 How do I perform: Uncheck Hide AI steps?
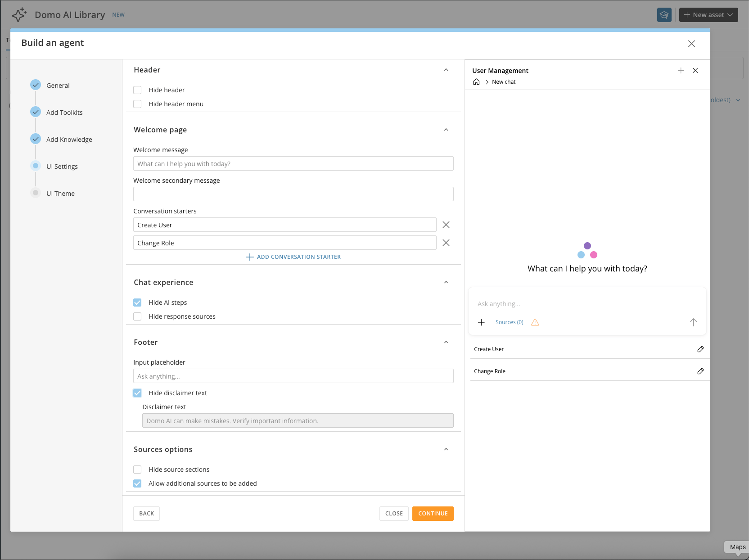[137, 303]
